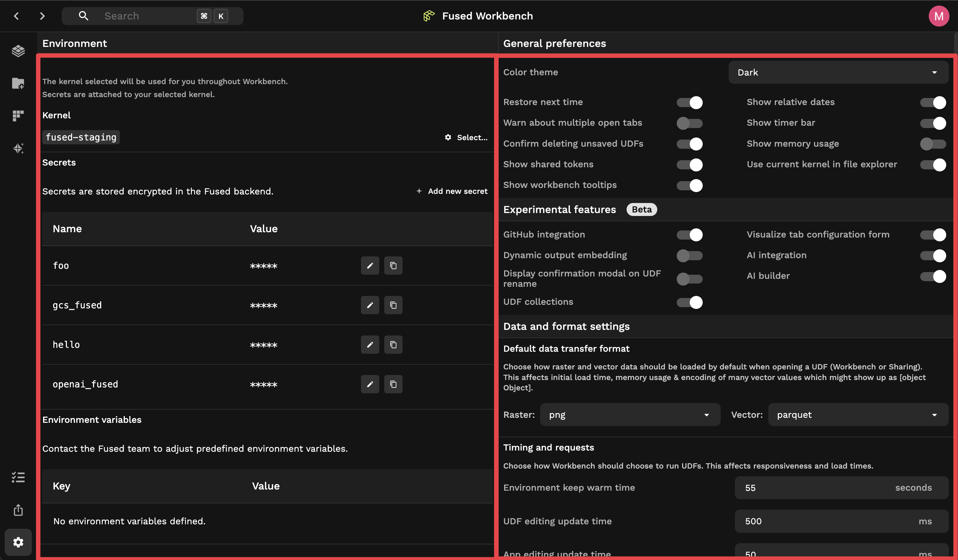The image size is (958, 560).
Task: Toggle UDF collections
Action: point(689,302)
